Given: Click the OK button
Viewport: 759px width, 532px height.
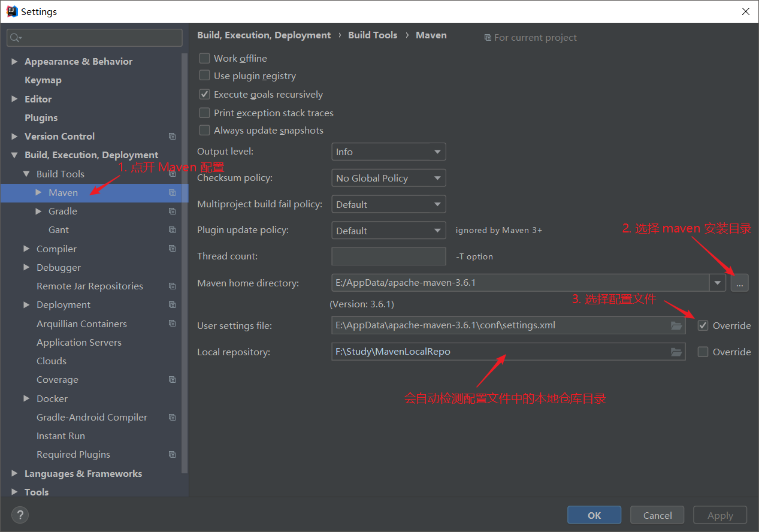Looking at the screenshot, I should coord(594,515).
